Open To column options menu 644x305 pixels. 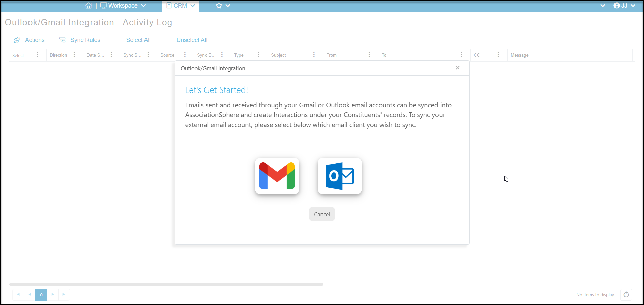462,55
